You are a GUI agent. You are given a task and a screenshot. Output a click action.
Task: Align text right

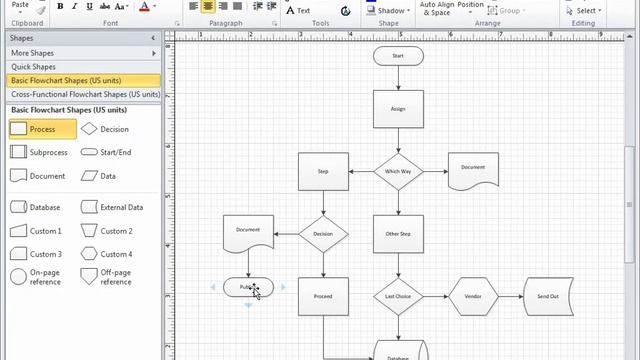[x=223, y=6]
